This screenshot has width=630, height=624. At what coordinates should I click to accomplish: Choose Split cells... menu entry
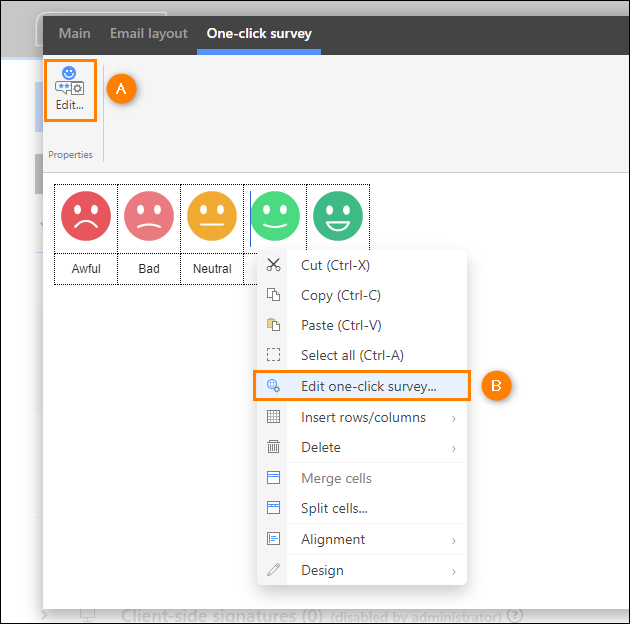click(x=362, y=508)
